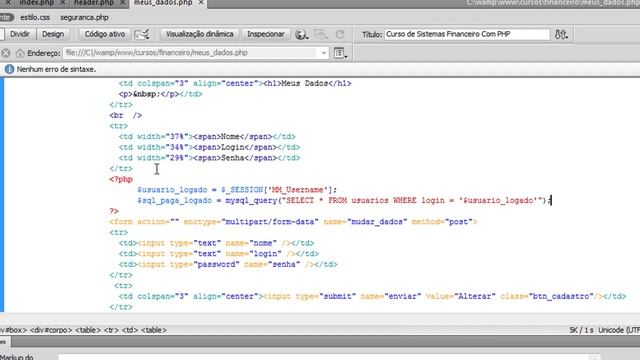Click the check browser compatibility icon

(142, 34)
